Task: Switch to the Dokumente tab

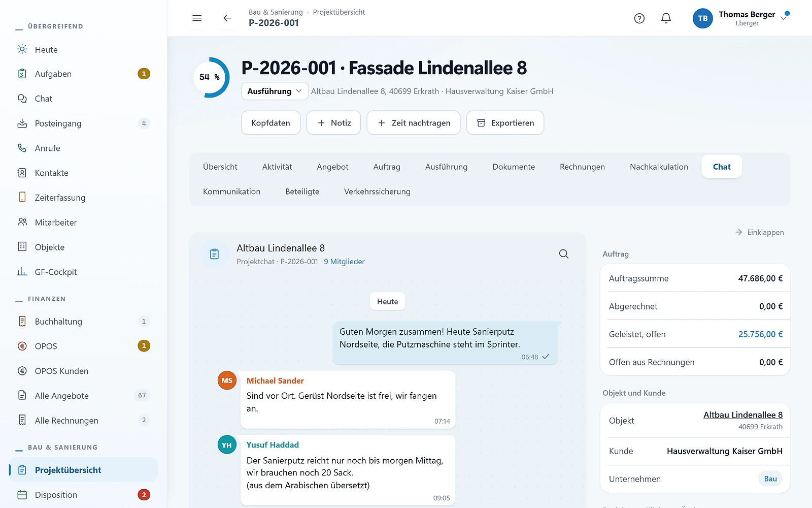Action: coord(514,167)
